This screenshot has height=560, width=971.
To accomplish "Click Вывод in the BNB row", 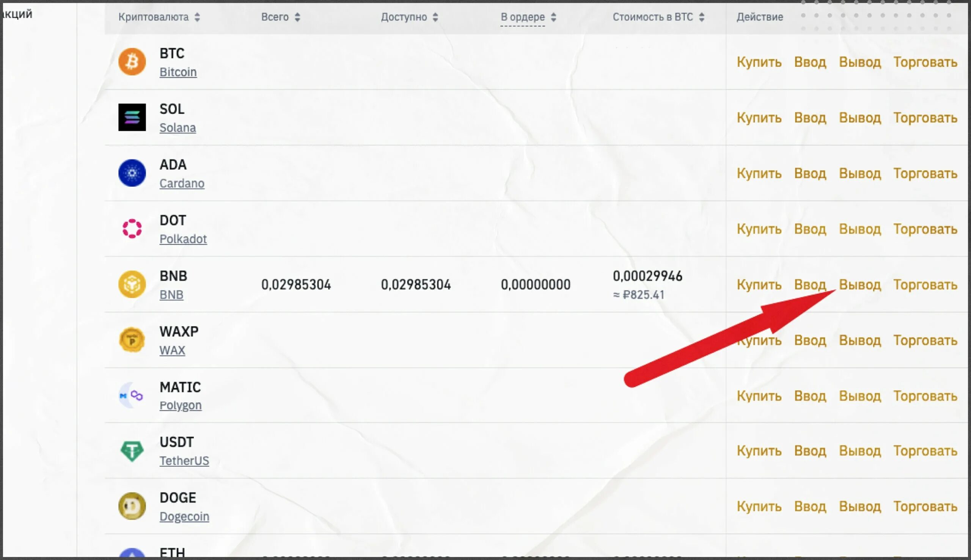I will pos(860,285).
